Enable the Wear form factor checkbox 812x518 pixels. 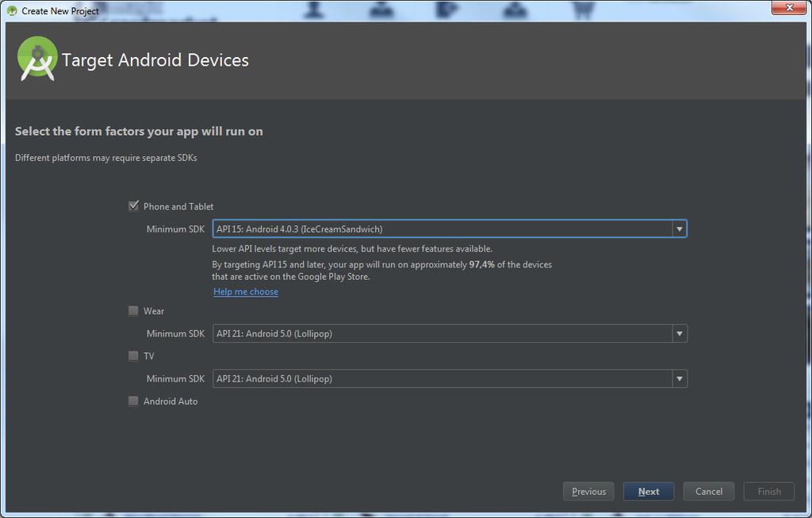click(133, 310)
